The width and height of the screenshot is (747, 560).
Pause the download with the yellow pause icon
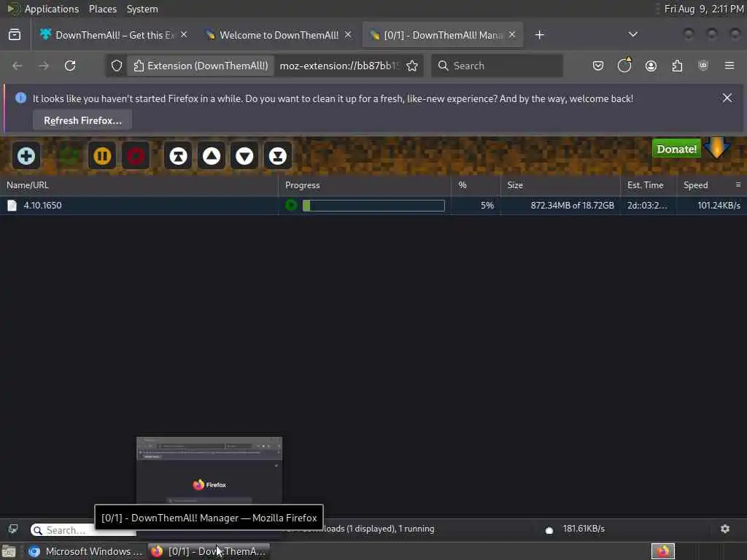(102, 156)
